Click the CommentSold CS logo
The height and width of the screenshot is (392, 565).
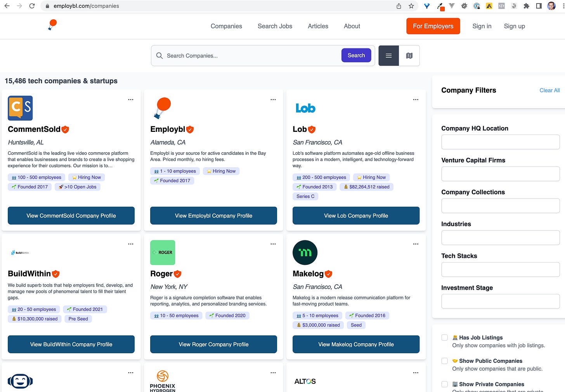pyautogui.click(x=20, y=108)
